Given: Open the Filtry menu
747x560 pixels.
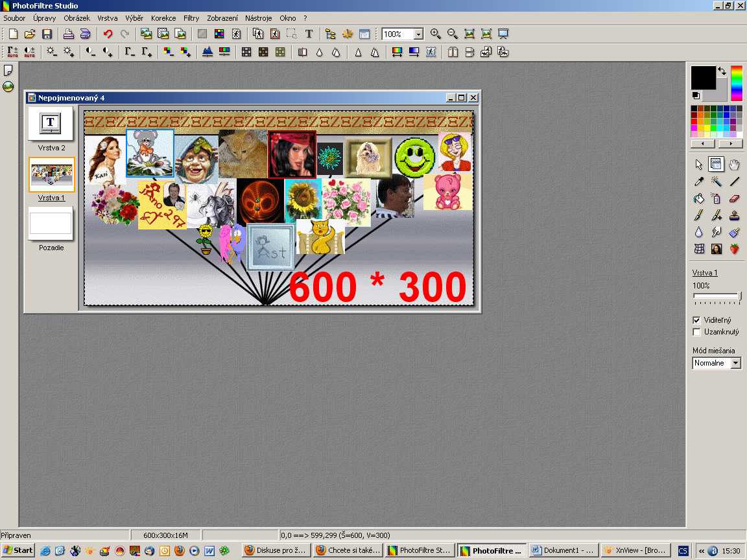Looking at the screenshot, I should point(191,18).
